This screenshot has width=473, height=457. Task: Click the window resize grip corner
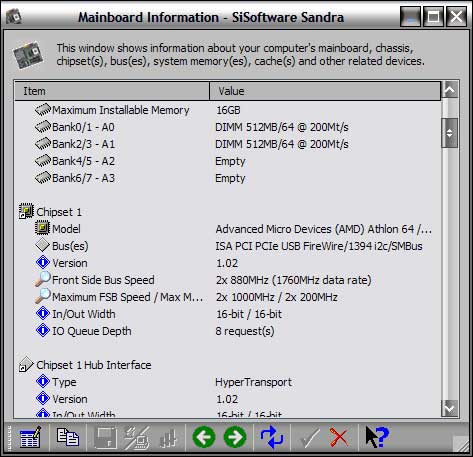(x=461, y=443)
